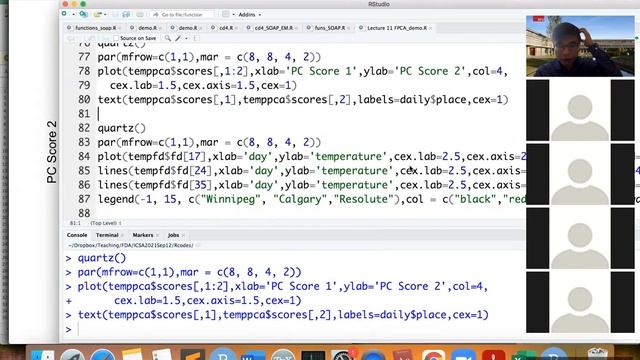Open Launchpad rocket icon in Dock
640x360 pixels.
point(73,354)
